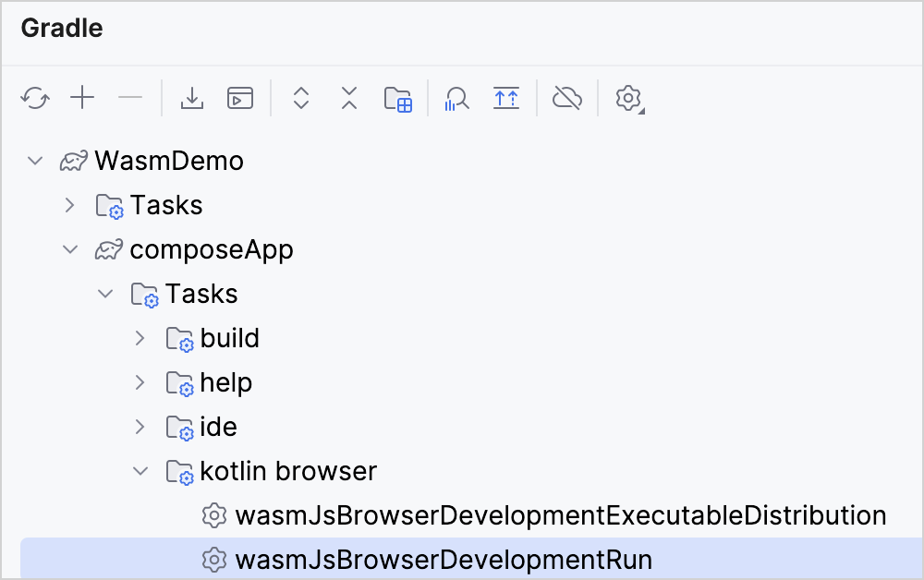
Task: Expand the help task group
Action: [x=140, y=382]
